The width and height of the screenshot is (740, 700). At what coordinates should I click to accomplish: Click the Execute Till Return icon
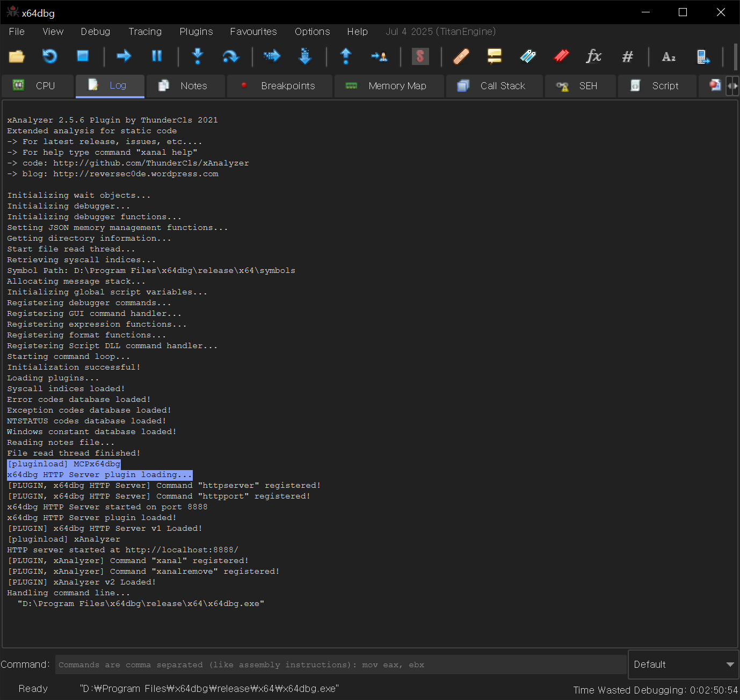click(x=346, y=56)
